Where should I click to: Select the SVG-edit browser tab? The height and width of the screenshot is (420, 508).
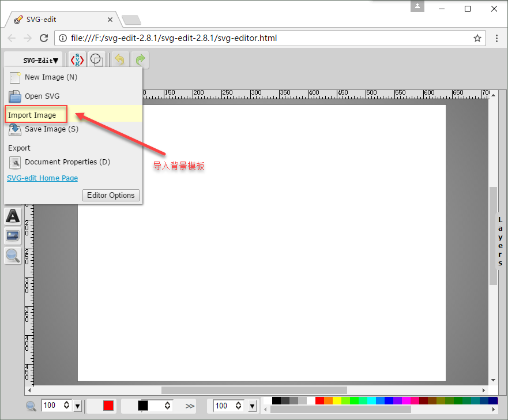tap(63, 20)
